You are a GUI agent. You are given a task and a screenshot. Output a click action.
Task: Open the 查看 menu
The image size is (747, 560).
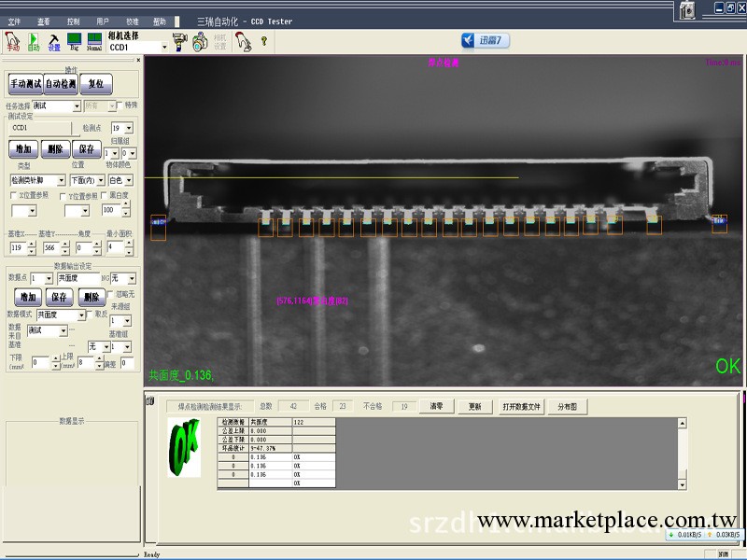coord(44,21)
